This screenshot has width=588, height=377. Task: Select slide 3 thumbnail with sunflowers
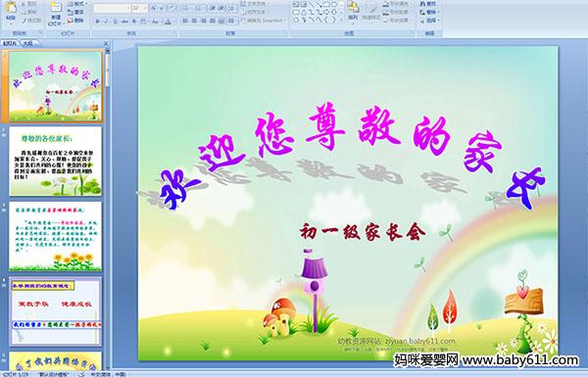pos(56,236)
